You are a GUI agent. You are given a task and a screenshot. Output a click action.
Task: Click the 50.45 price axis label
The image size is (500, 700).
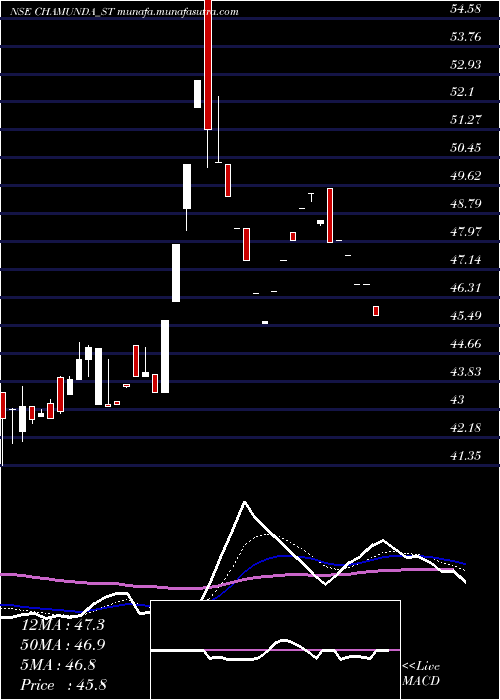(466, 148)
